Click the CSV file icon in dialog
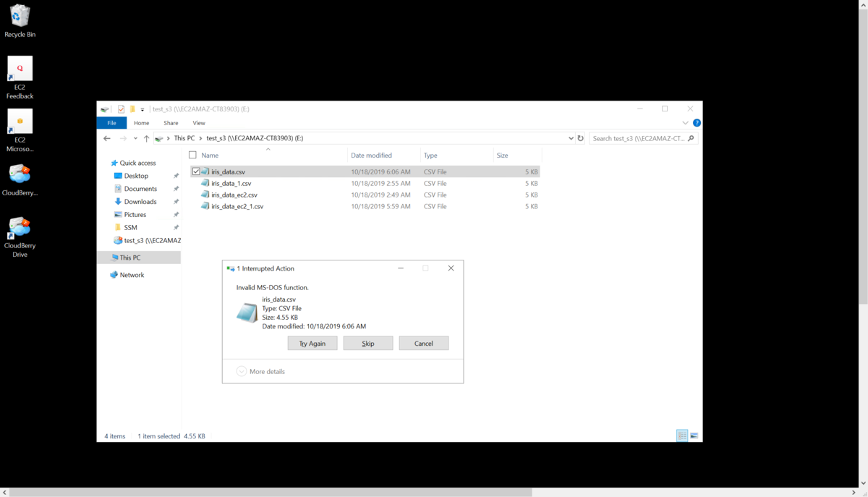The image size is (868, 497). [247, 313]
